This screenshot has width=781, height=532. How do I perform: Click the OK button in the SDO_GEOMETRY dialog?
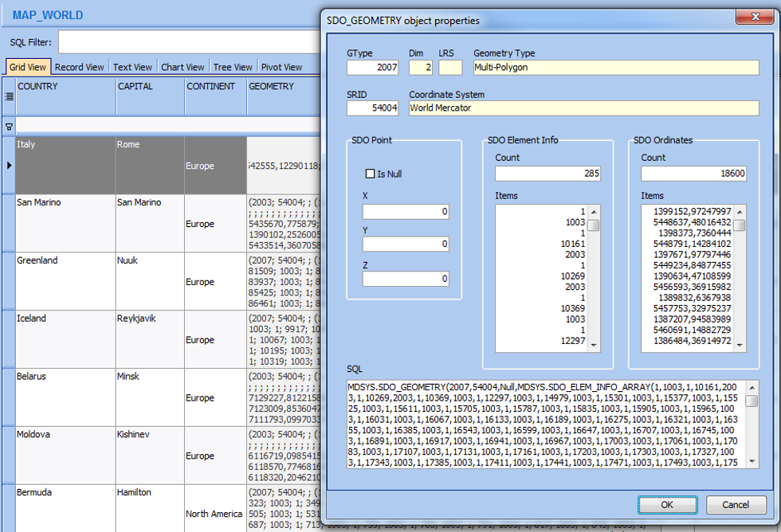667,505
